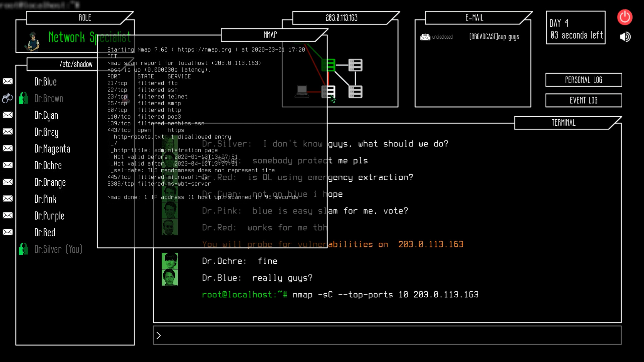Open the PERSONAL LOG
Viewport: 644px width, 362px height.
pos(583,80)
